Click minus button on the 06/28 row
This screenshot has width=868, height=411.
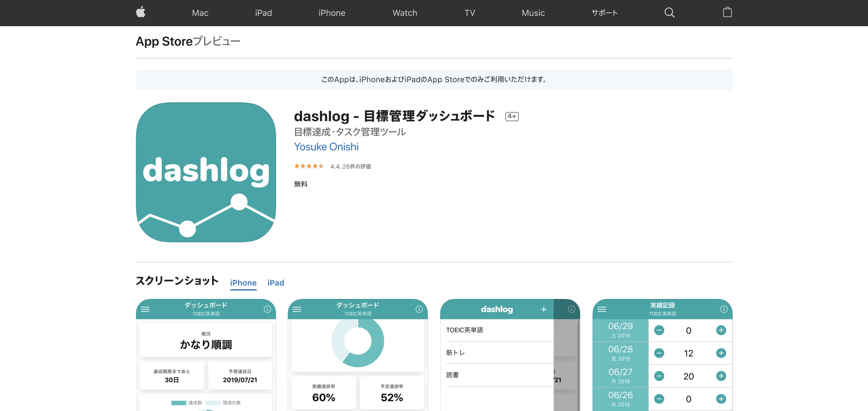pyautogui.click(x=659, y=353)
